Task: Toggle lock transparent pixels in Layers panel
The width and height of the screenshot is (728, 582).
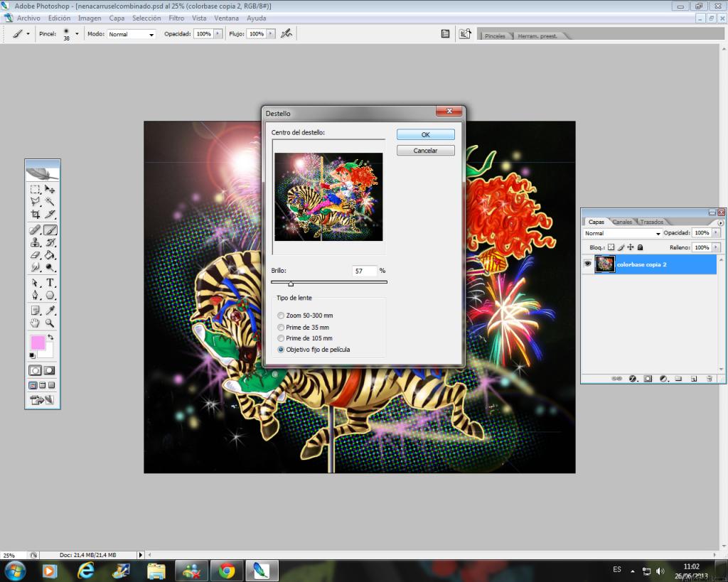Action: click(x=611, y=247)
